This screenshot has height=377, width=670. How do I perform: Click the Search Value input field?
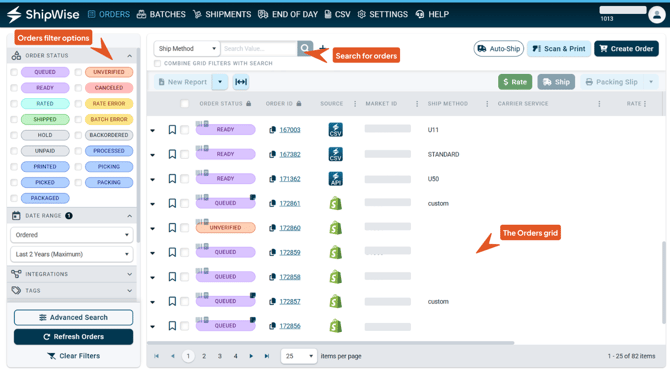click(259, 48)
